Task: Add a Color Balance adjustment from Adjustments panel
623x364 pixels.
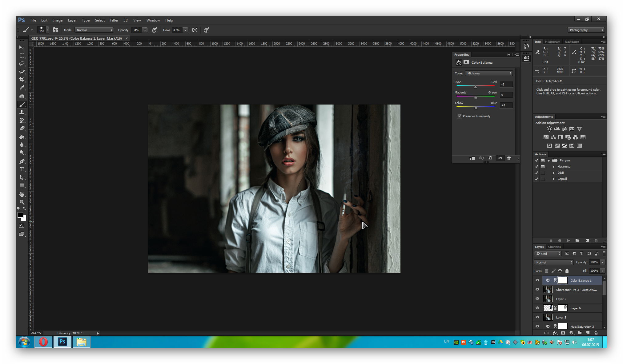Action: coord(553,137)
